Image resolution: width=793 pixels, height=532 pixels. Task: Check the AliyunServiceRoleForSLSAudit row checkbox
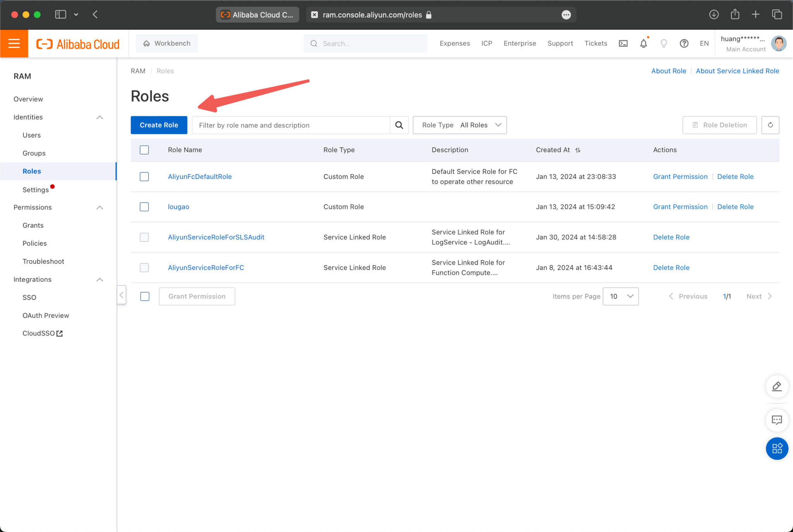point(144,237)
